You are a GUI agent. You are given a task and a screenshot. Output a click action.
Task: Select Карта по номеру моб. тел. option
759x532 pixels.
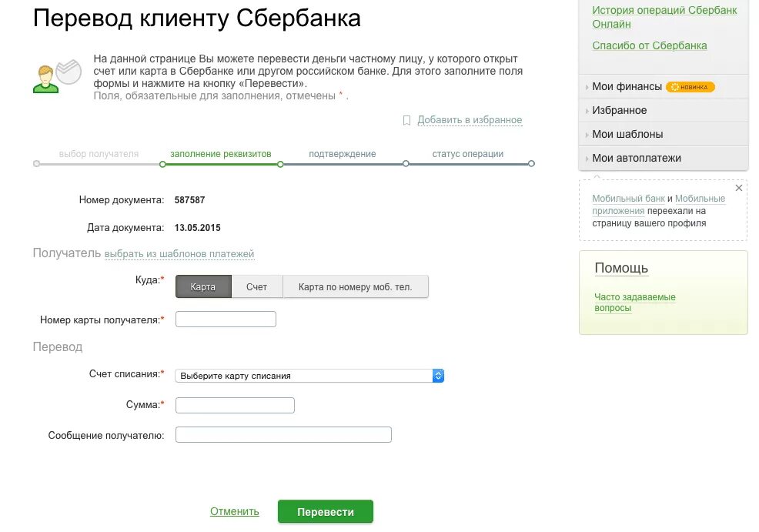tap(356, 286)
